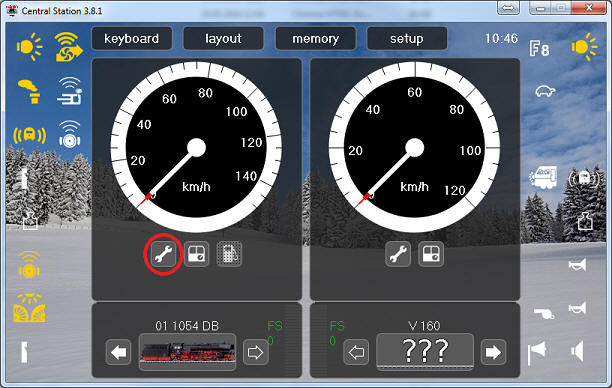Click the 01 1054 DB locomotive thumbnail
This screenshot has height=388, width=612.
pyautogui.click(x=187, y=352)
